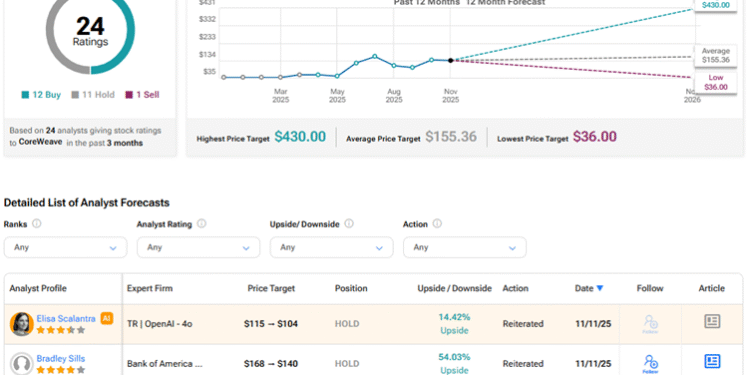The width and height of the screenshot is (750, 375).
Task: Follow analyst Elisa Scalantra
Action: (651, 324)
